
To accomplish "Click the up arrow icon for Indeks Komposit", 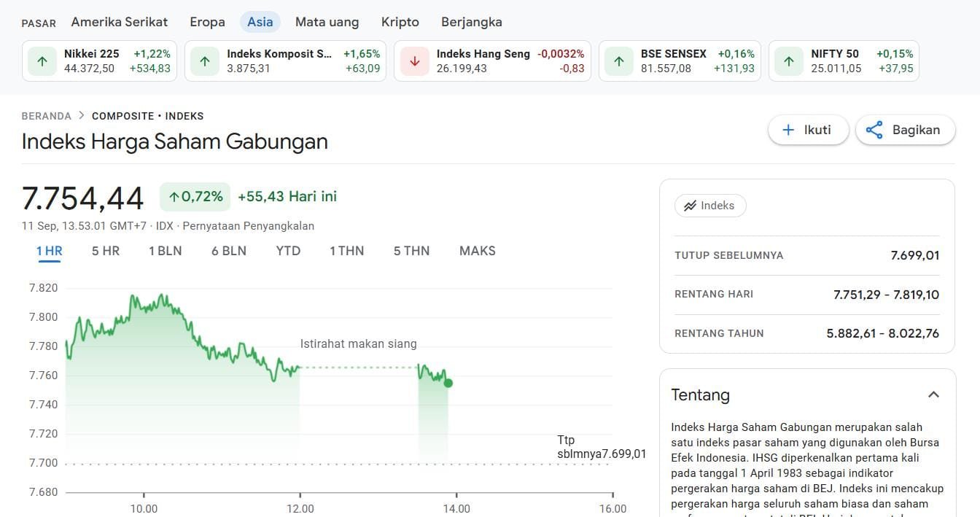I will pos(205,61).
